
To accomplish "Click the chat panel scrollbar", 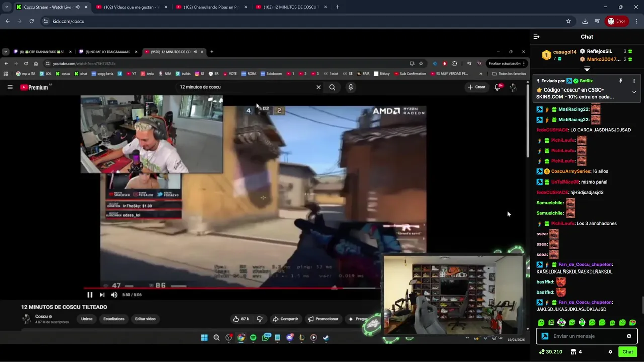I will point(642,305).
